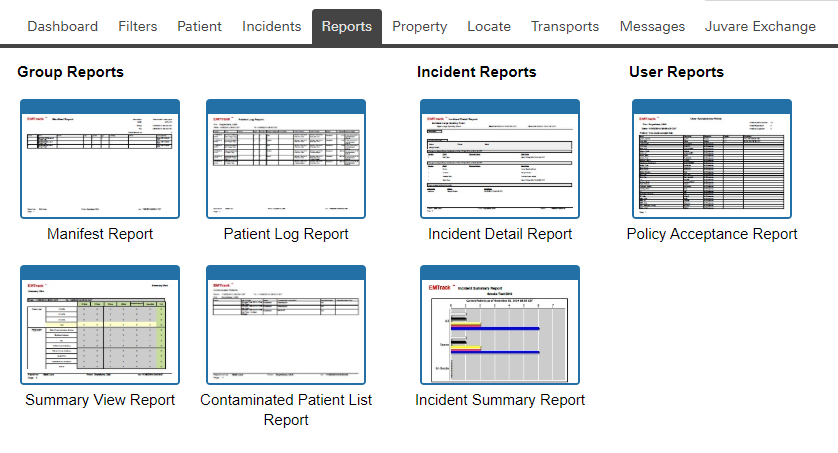Go to the Transports tab
This screenshot has height=453, width=838.
(565, 26)
